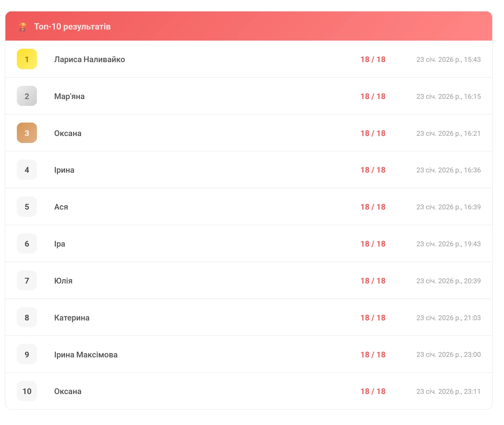Click the rank 9 badge
This screenshot has width=504, height=425.
pyautogui.click(x=27, y=354)
